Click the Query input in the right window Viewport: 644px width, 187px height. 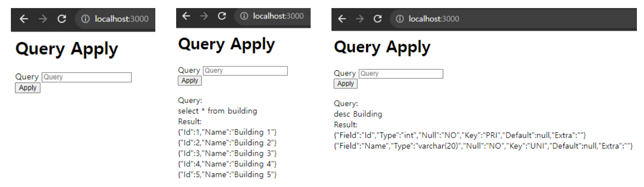click(401, 74)
